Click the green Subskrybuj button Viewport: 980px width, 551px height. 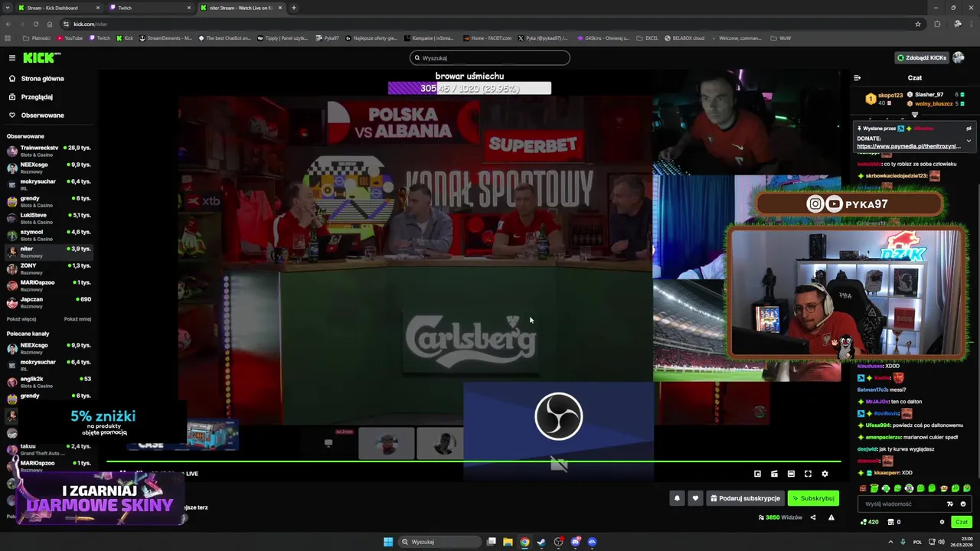click(813, 498)
